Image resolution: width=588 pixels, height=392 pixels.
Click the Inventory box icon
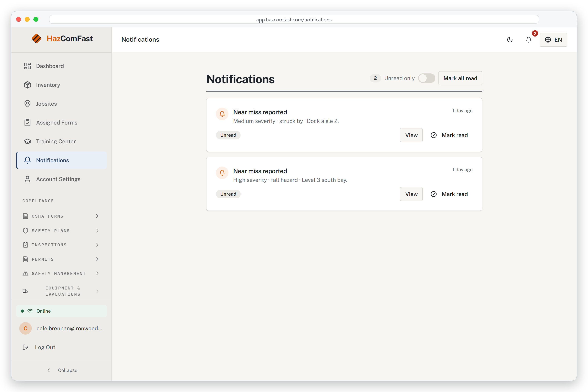(x=27, y=85)
